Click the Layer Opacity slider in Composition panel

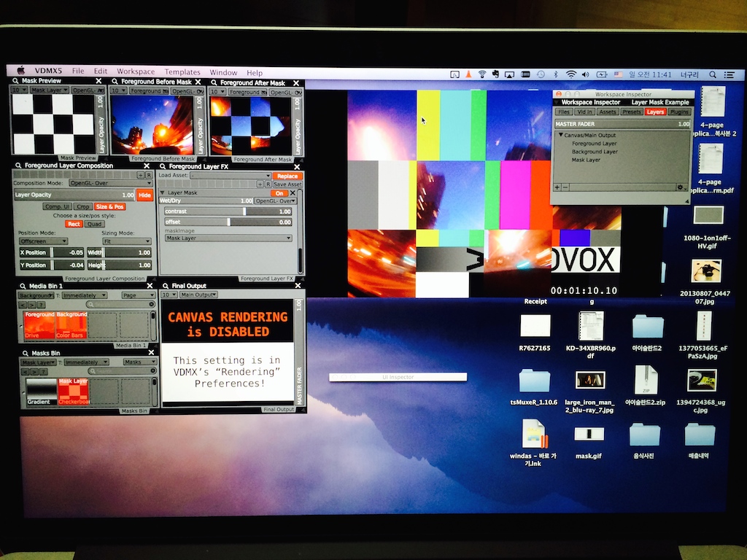point(75,195)
